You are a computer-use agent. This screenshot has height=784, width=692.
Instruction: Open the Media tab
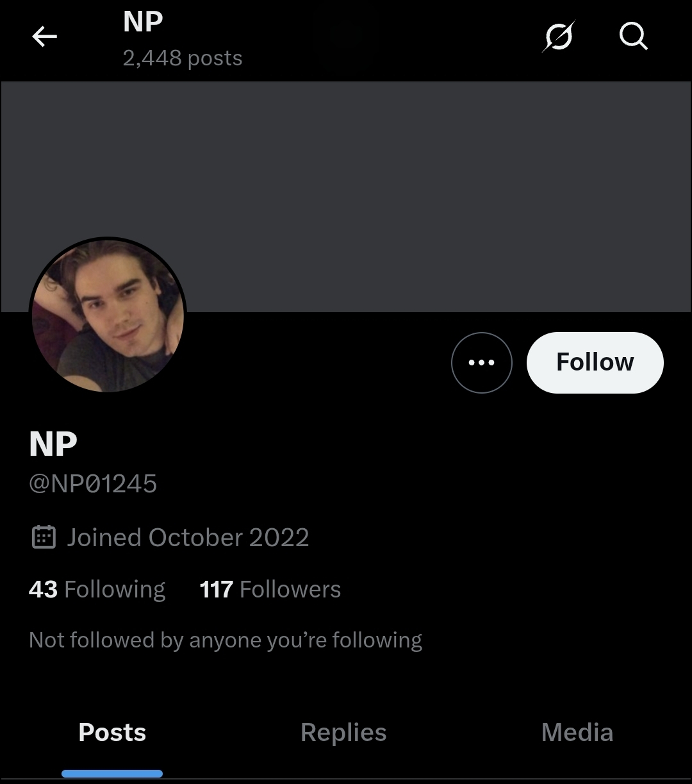577,732
